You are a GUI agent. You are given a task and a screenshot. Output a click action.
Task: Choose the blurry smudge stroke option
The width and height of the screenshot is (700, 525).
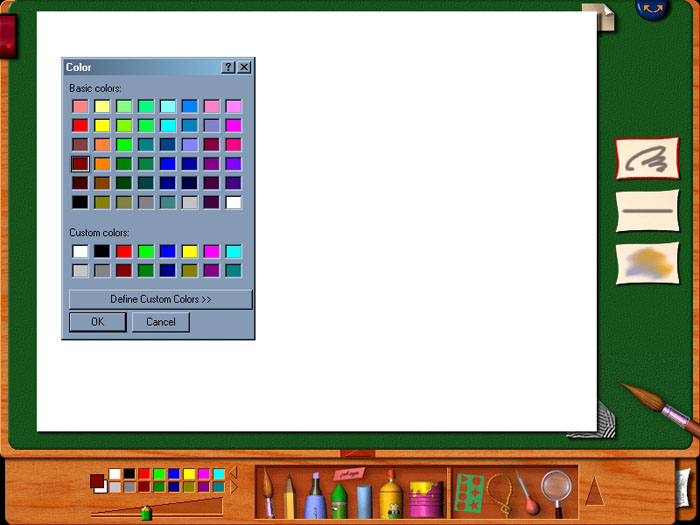647,263
